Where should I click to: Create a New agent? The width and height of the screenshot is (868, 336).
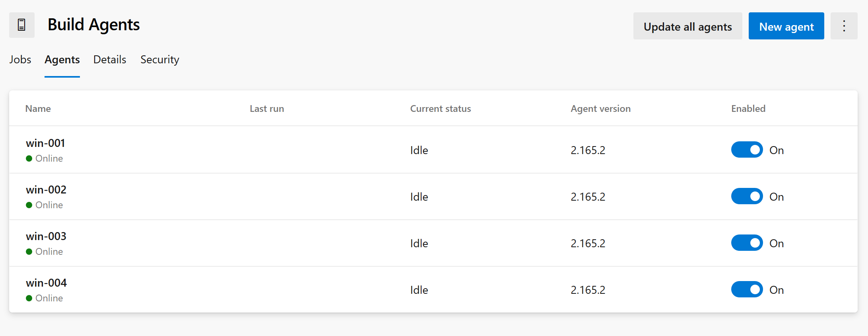786,26
